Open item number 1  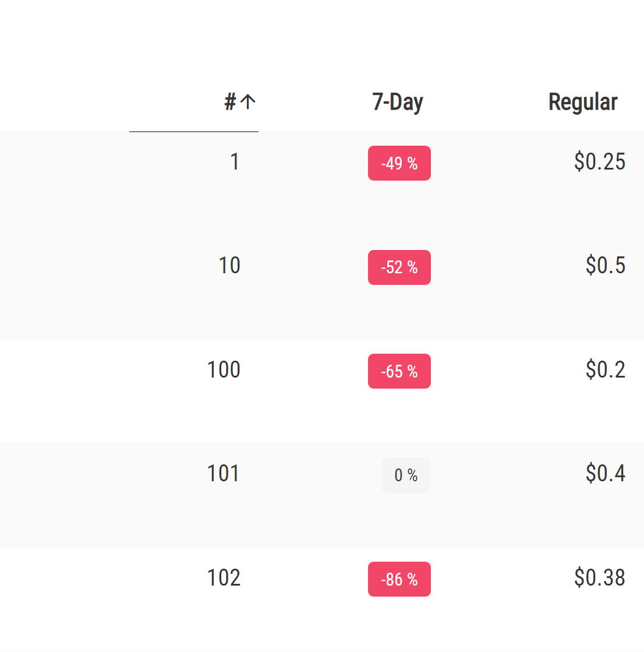pyautogui.click(x=235, y=162)
